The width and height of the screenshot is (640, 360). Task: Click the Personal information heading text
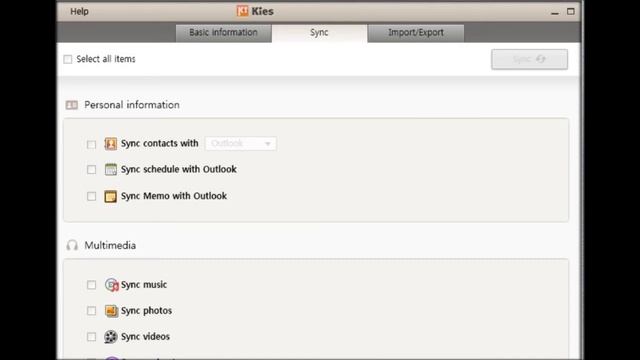(132, 105)
